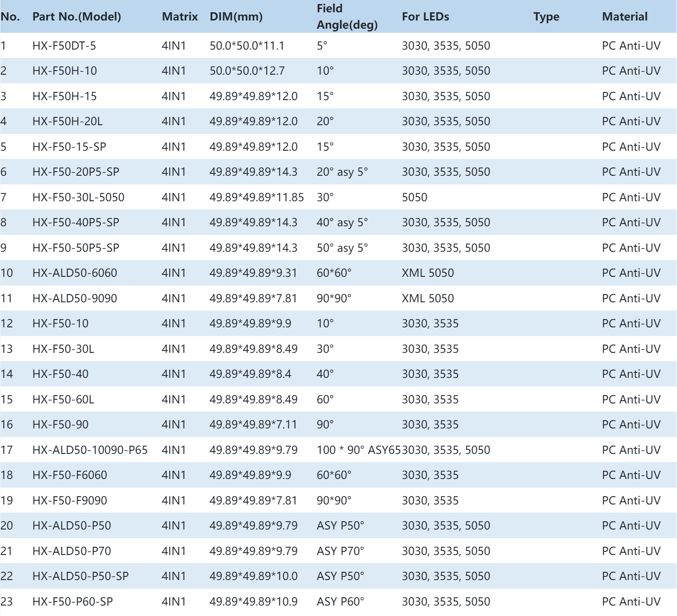Select XML 5050 in the HX-ALD50-9090 row
The width and height of the screenshot is (677, 616).
[x=428, y=299]
